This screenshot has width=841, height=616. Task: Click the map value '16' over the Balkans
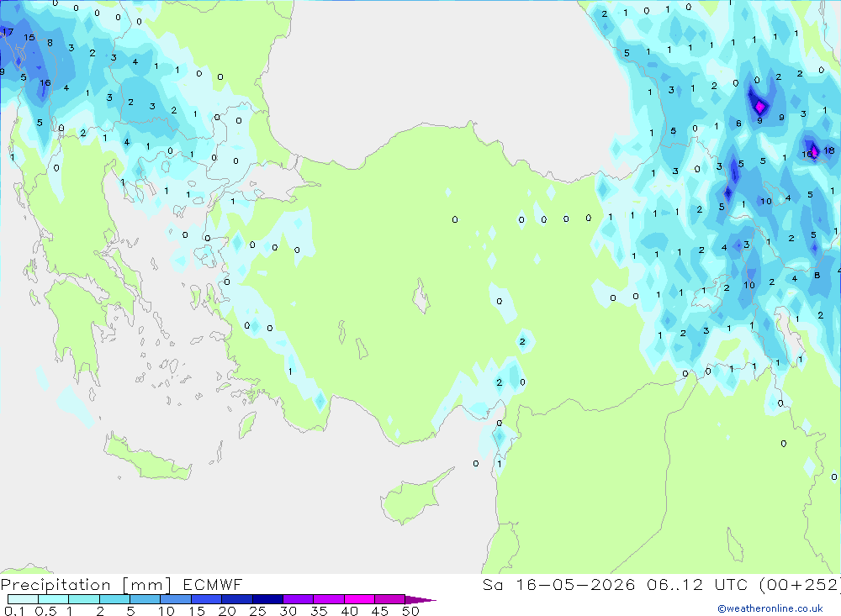click(x=45, y=82)
